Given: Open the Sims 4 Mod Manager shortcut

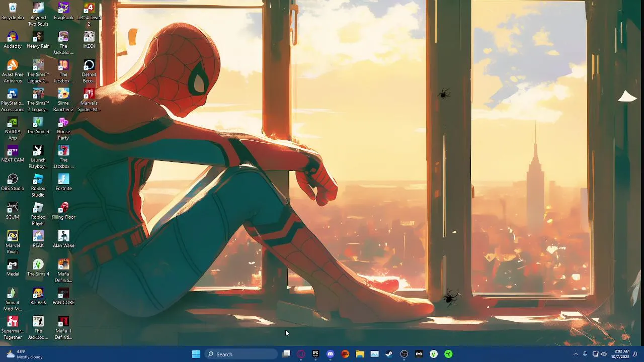Looking at the screenshot, I should (x=13, y=300).
